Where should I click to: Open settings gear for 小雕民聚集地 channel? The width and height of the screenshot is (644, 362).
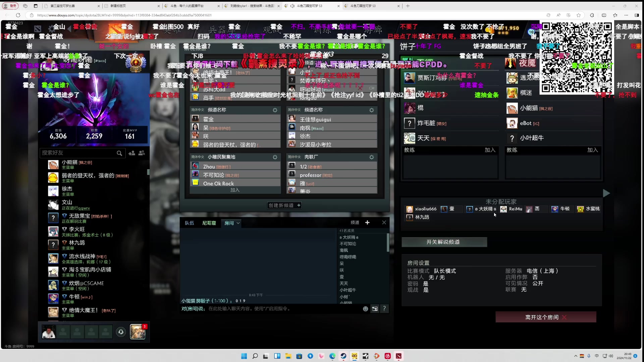(x=275, y=157)
